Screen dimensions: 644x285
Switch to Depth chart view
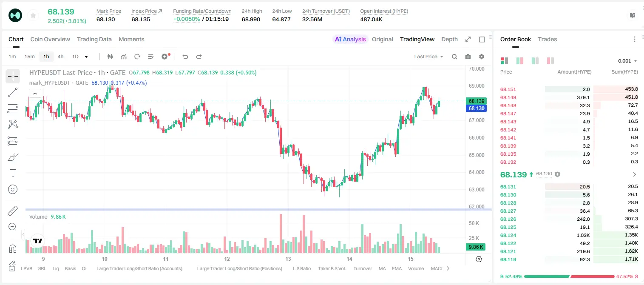[449, 39]
